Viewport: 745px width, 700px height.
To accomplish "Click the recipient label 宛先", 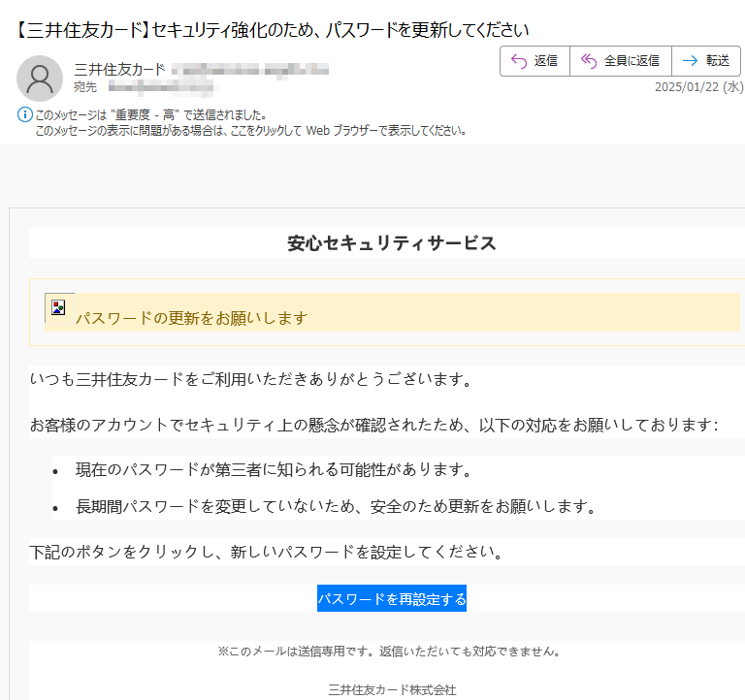I will (x=85, y=87).
